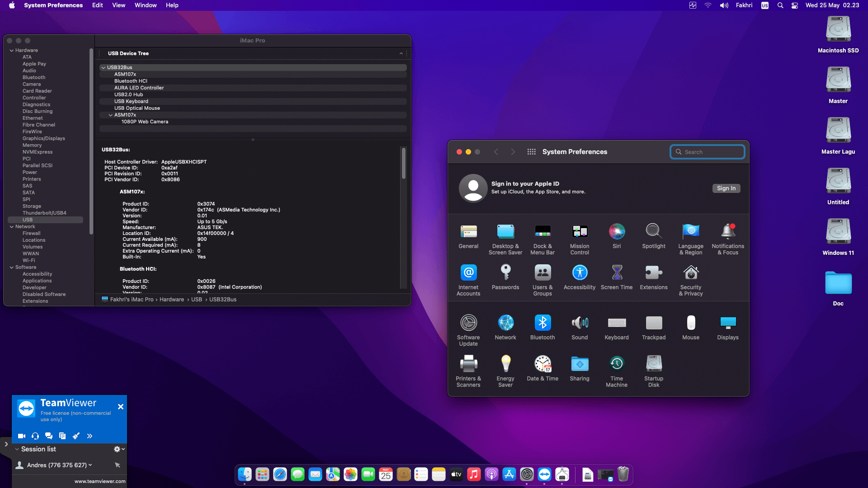This screenshot has width=868, height=488.
Task: Open TeamViewer session settings gear menu
Action: tap(119, 449)
